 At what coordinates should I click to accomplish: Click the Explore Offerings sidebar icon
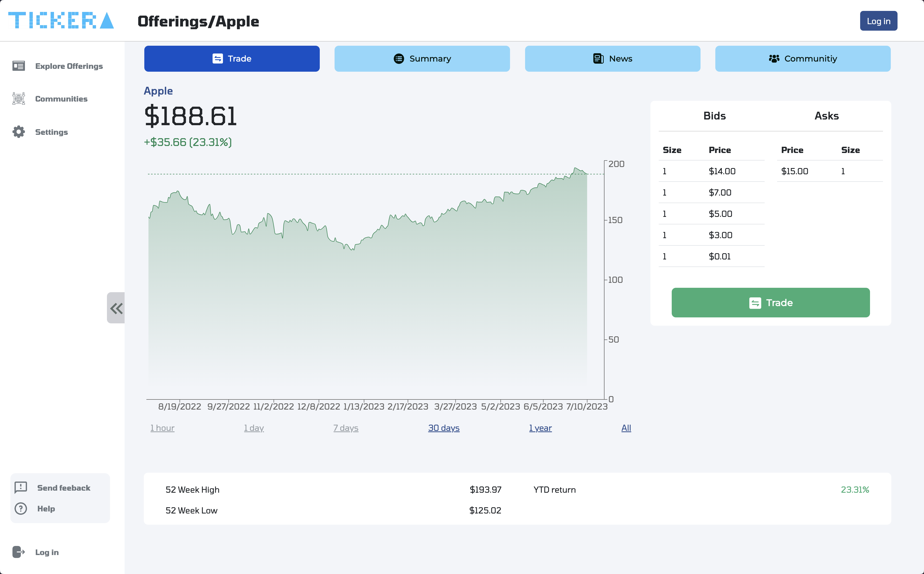pos(19,66)
